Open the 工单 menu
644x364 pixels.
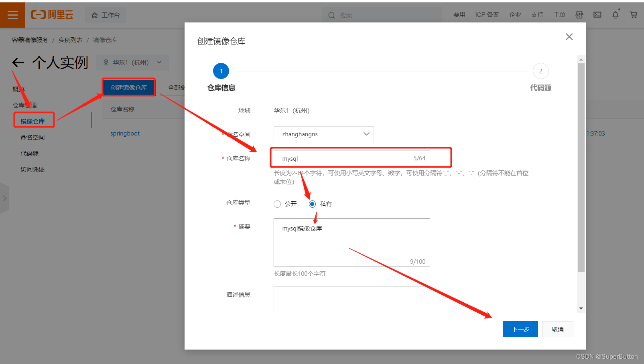559,15
